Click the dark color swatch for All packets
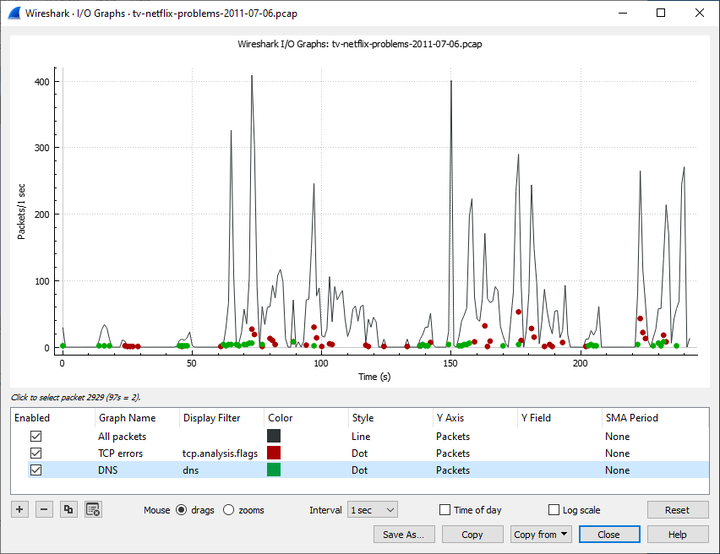Screen dimensions: 720x554 (274, 436)
